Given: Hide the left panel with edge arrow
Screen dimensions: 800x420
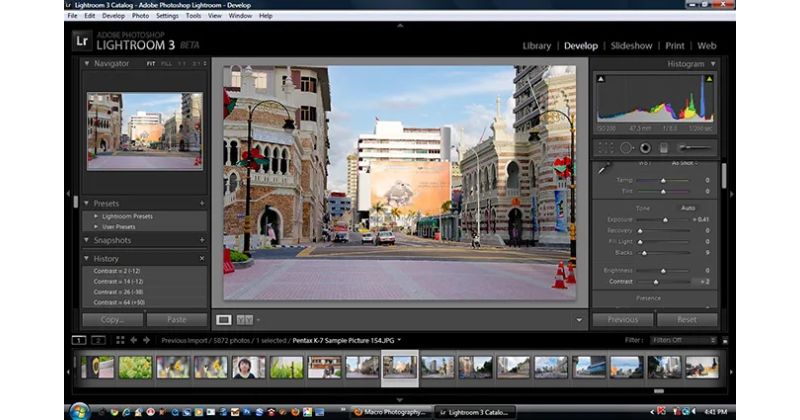Looking at the screenshot, I should click(68, 194).
